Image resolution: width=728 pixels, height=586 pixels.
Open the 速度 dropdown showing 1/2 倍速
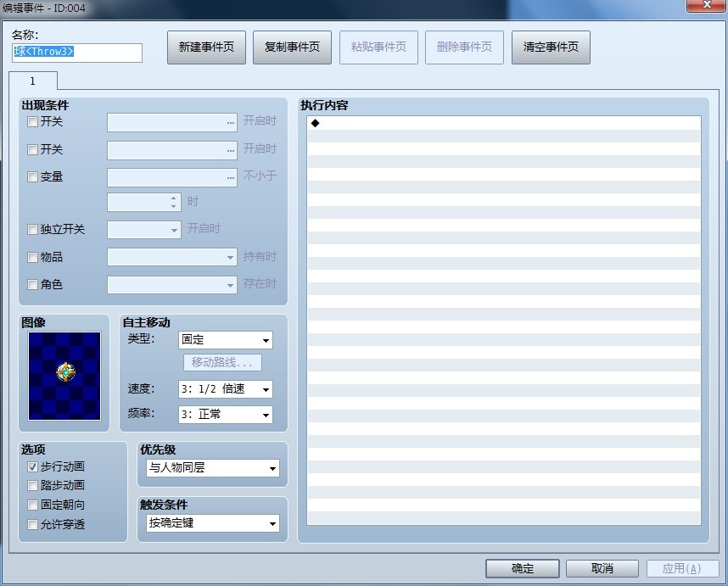[225, 389]
